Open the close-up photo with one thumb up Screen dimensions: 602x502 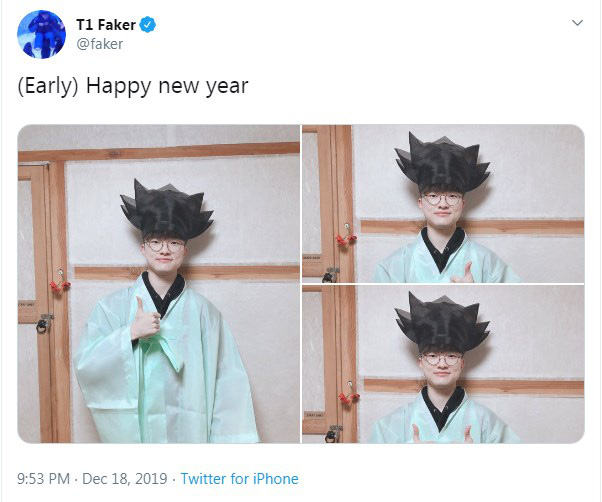click(443, 203)
